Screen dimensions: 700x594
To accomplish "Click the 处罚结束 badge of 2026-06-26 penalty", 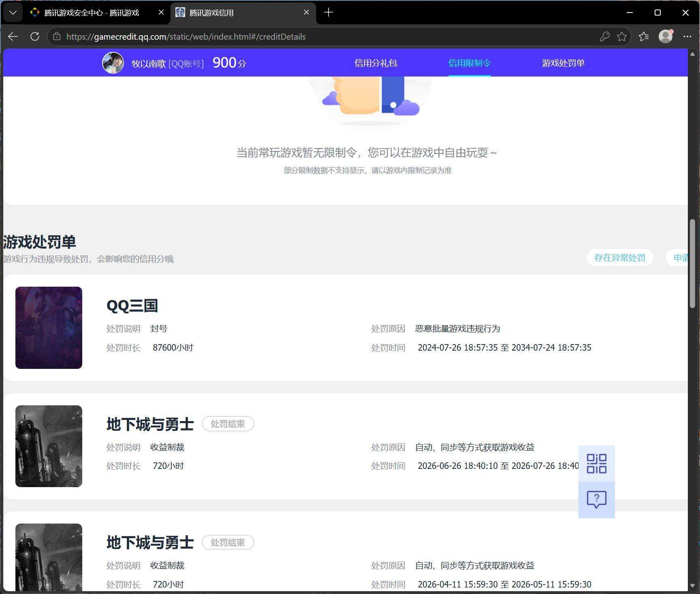I will click(x=228, y=424).
